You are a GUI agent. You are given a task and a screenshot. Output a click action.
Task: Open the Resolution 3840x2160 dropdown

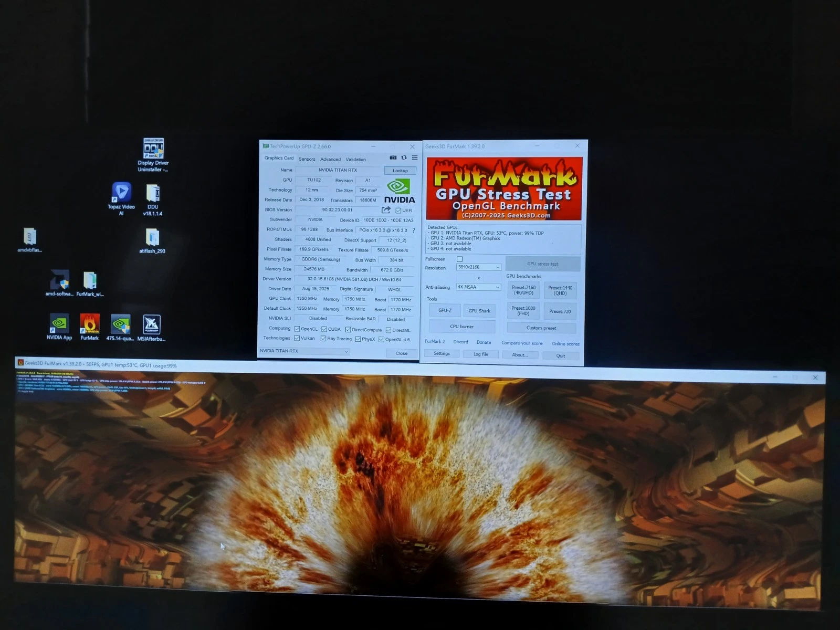tap(478, 267)
